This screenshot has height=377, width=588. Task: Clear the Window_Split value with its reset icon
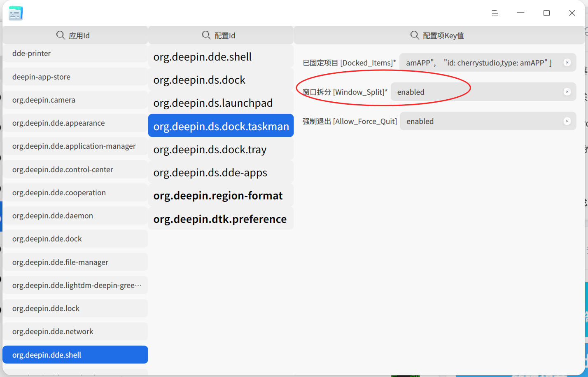567,92
